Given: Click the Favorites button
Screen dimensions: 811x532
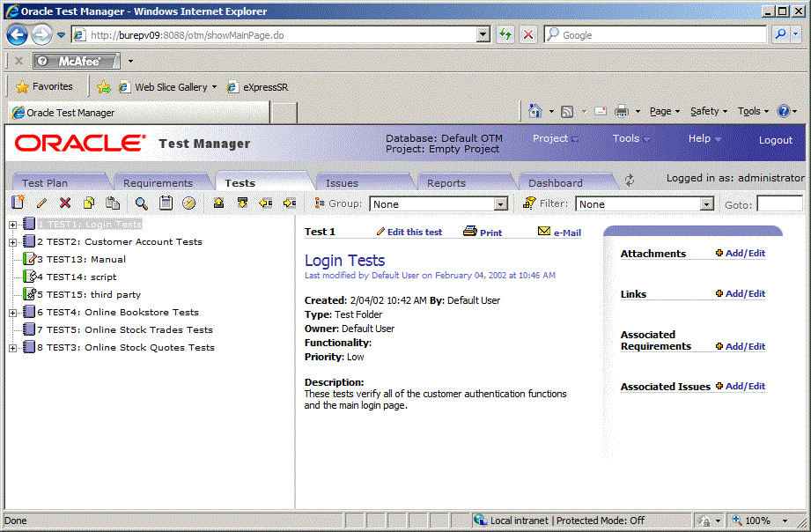Looking at the screenshot, I should 45,87.
